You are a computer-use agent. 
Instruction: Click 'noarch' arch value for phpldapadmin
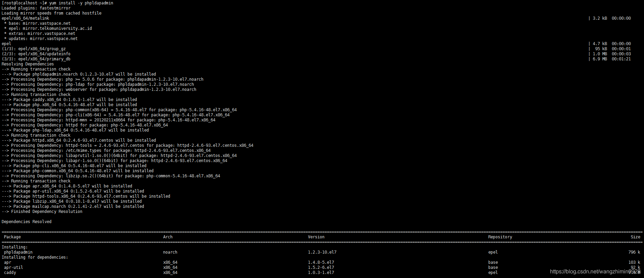(x=170, y=252)
